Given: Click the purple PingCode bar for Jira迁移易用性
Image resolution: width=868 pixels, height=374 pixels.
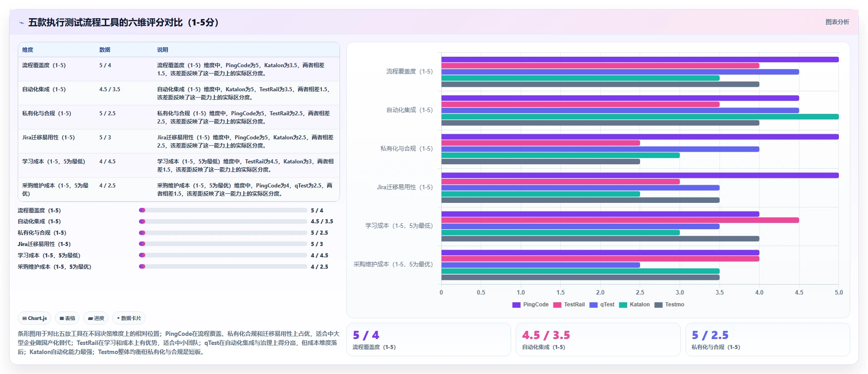Looking at the screenshot, I should (640, 175).
